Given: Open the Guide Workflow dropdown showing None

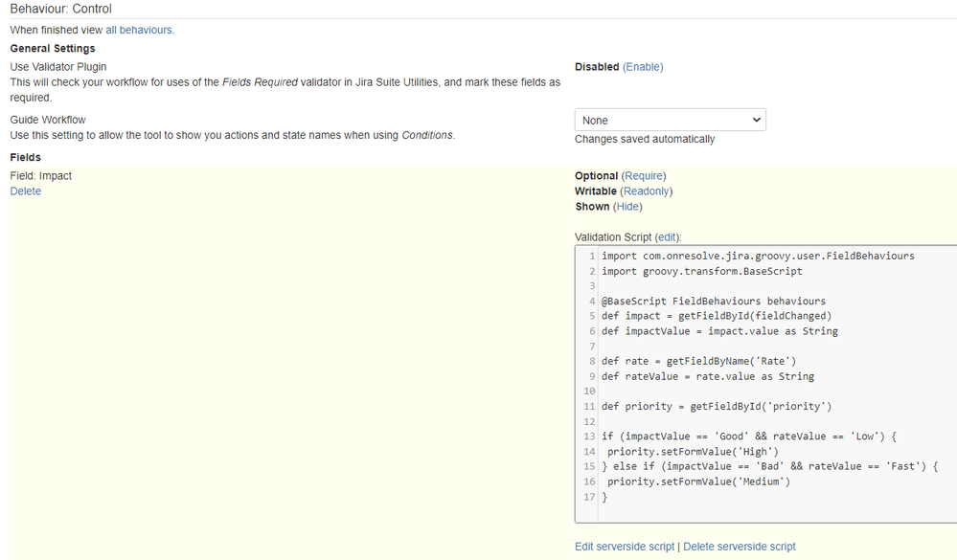Looking at the screenshot, I should [x=671, y=121].
